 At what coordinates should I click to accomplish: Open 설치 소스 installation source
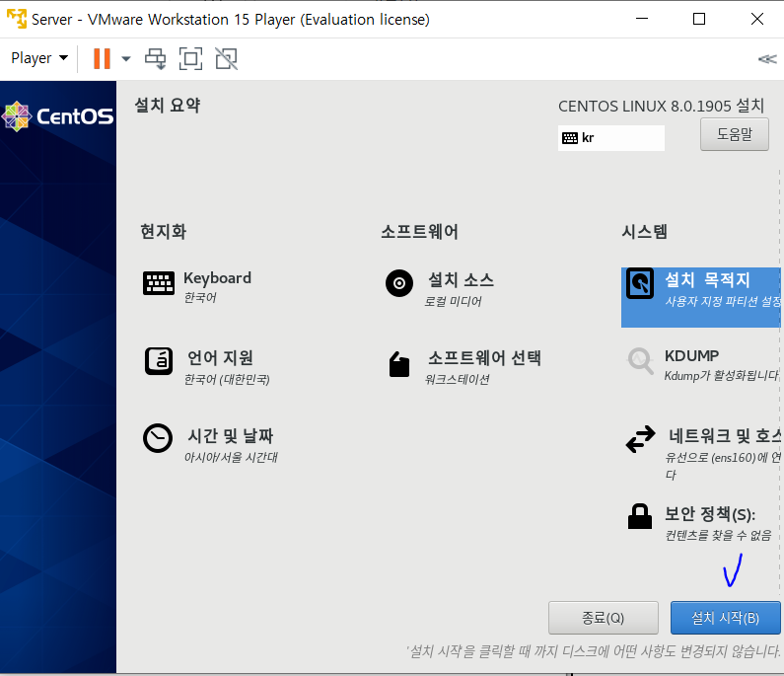[461, 279]
